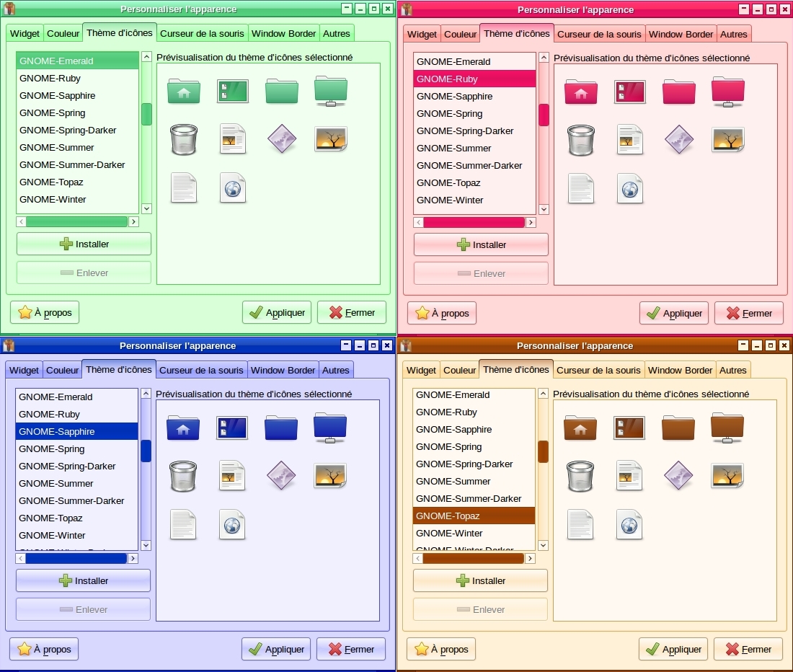Click the red home folder icon in Ruby window
This screenshot has height=672, width=793.
point(581,92)
